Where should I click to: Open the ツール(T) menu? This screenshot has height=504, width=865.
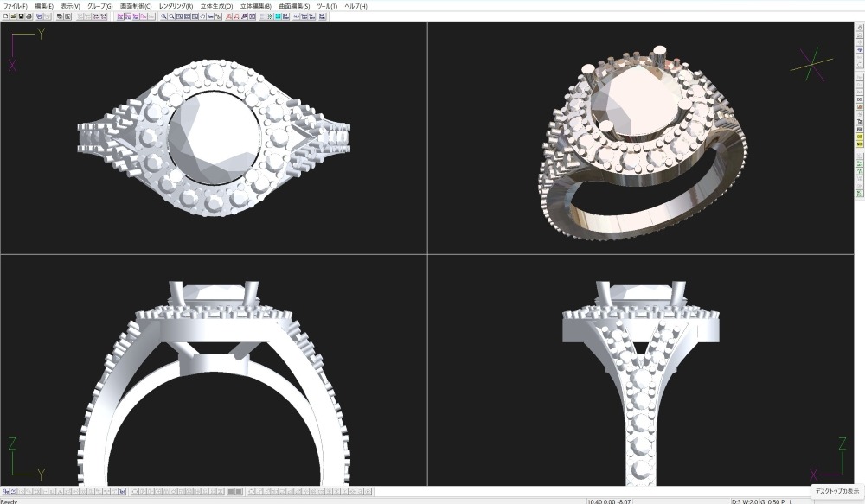(327, 6)
